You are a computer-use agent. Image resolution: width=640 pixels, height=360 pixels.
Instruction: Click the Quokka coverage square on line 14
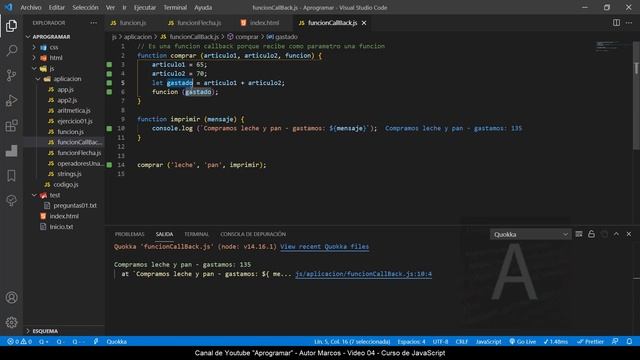tap(109, 165)
